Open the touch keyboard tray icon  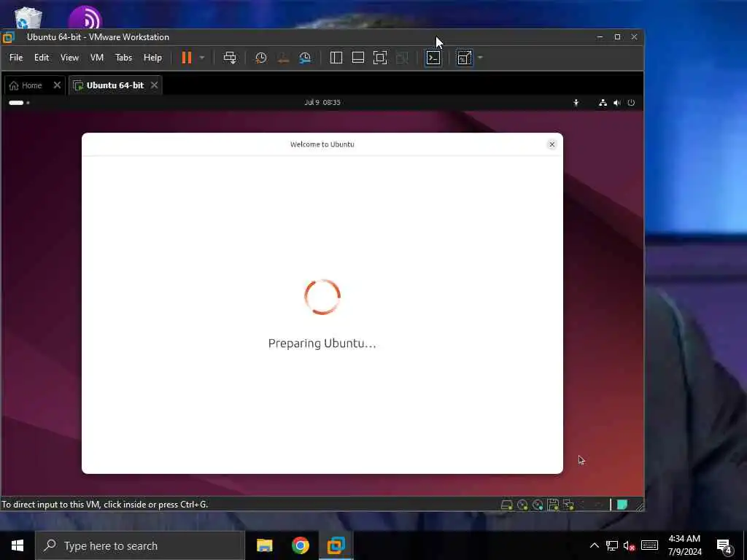pos(649,545)
